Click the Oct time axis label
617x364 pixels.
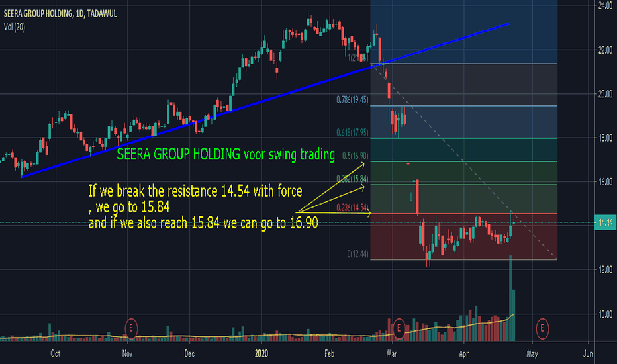(56, 353)
